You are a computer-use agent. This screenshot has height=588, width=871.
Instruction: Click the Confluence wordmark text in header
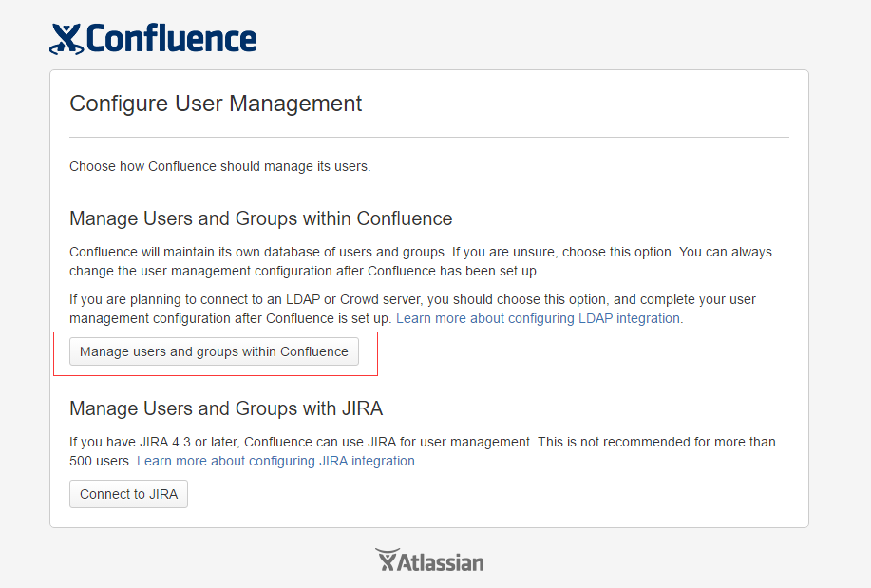click(171, 39)
